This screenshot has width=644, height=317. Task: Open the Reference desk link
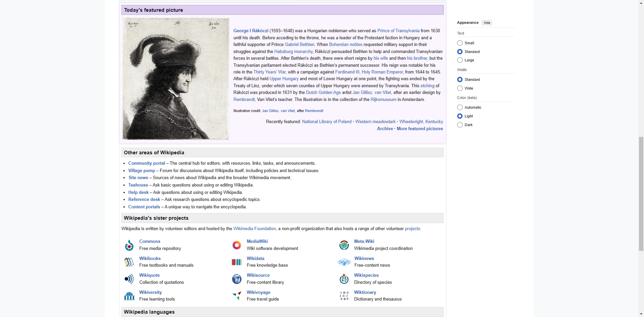[x=144, y=199]
